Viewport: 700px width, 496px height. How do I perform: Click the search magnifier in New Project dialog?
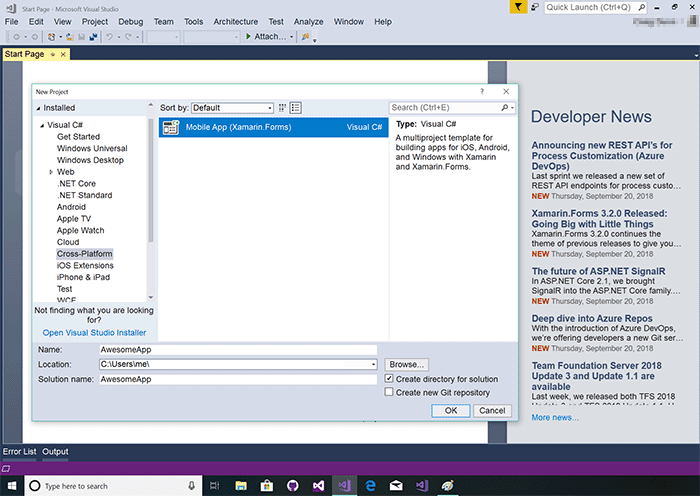coord(504,108)
